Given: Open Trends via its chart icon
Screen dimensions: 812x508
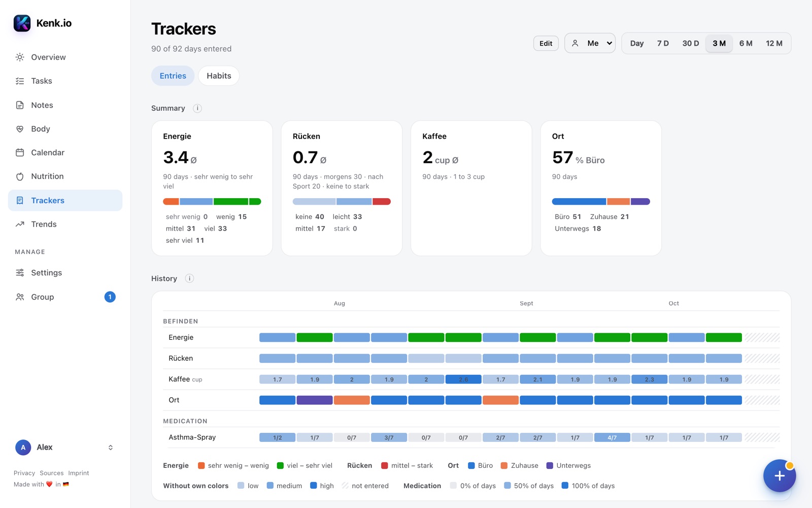Looking at the screenshot, I should 20,224.
